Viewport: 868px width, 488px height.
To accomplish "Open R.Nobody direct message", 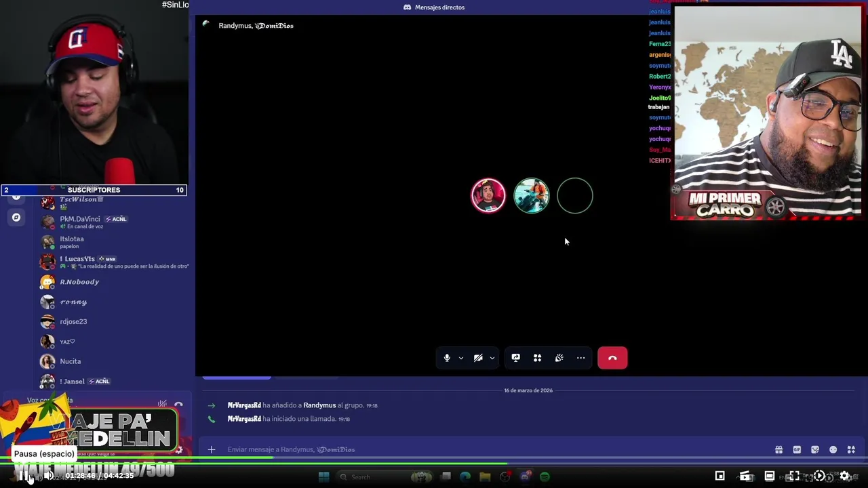I will (x=112, y=282).
